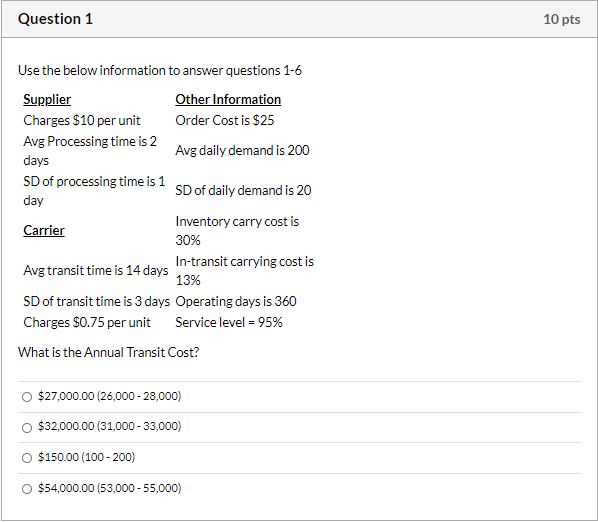Click the 'Avg daily demand is 200' cell

click(x=242, y=151)
